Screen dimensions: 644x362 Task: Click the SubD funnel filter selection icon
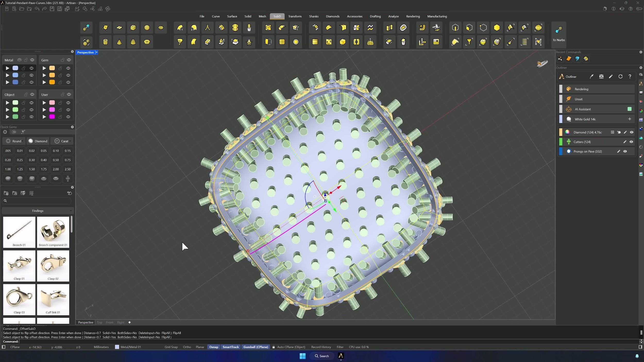tap(469, 42)
